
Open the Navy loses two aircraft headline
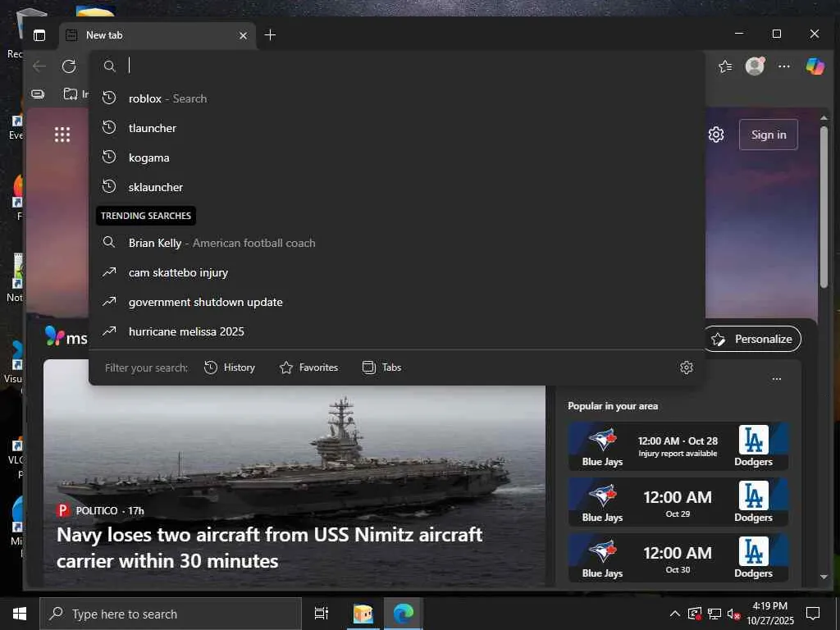pos(269,547)
